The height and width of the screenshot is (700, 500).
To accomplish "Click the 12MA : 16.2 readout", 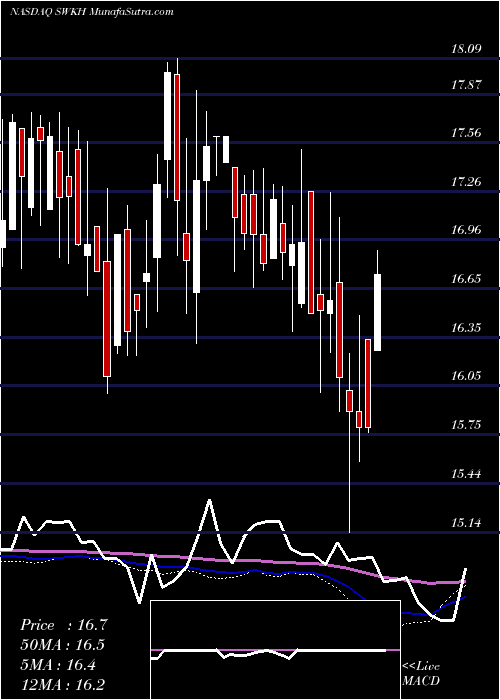I will [x=64, y=684].
